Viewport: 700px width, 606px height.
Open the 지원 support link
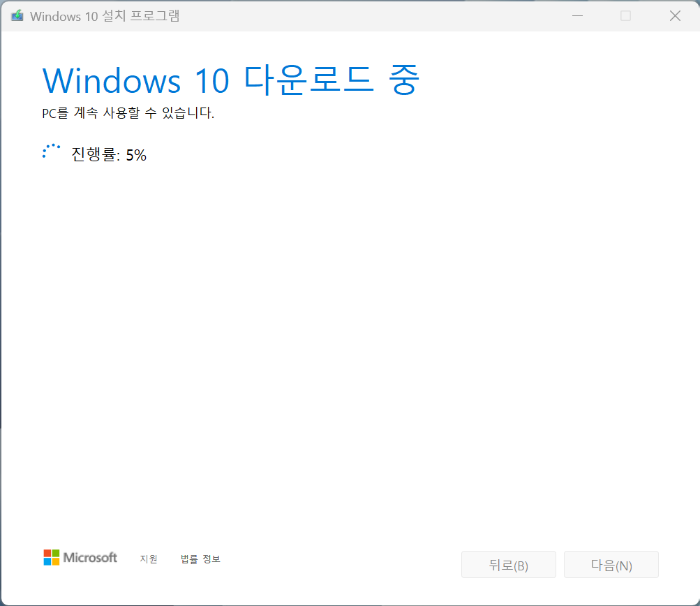pyautogui.click(x=149, y=559)
